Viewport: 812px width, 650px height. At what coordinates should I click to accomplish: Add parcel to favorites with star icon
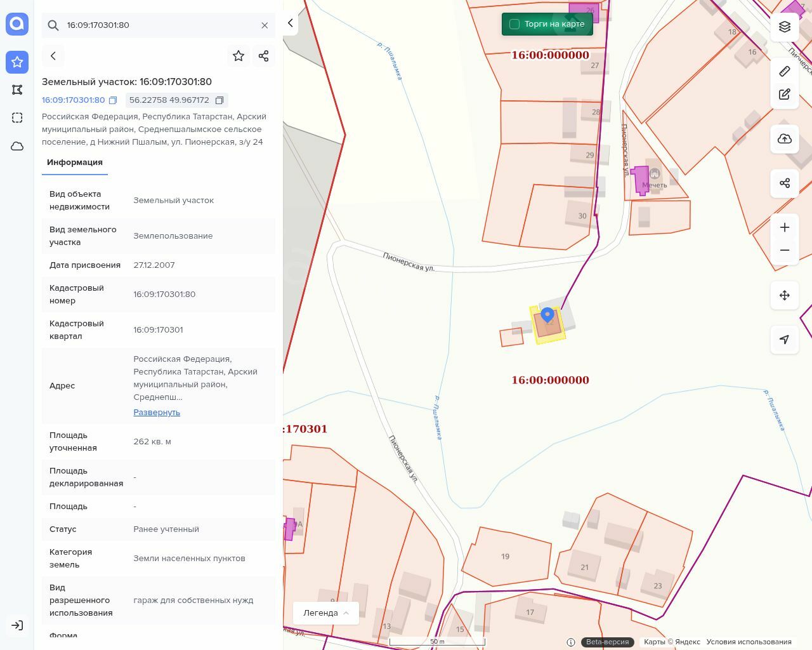point(239,56)
